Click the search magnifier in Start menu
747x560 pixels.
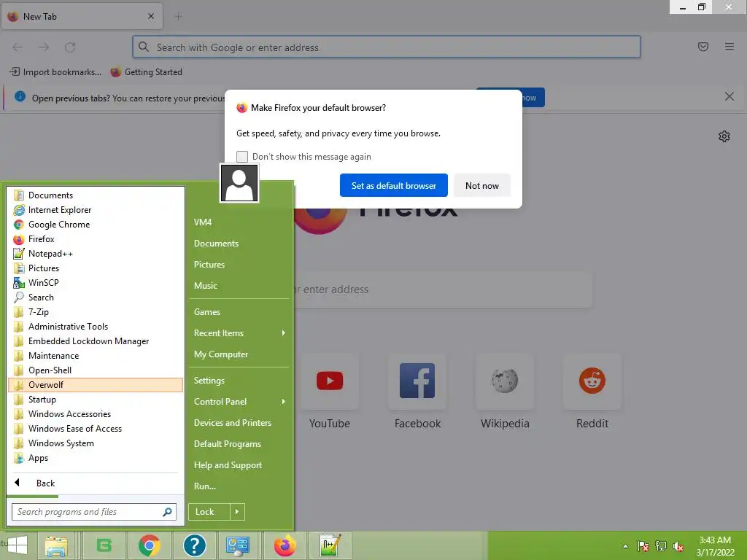(167, 512)
